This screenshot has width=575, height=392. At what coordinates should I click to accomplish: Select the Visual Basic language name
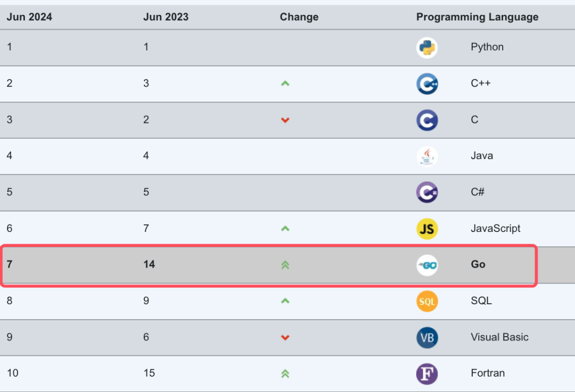pyautogui.click(x=499, y=337)
